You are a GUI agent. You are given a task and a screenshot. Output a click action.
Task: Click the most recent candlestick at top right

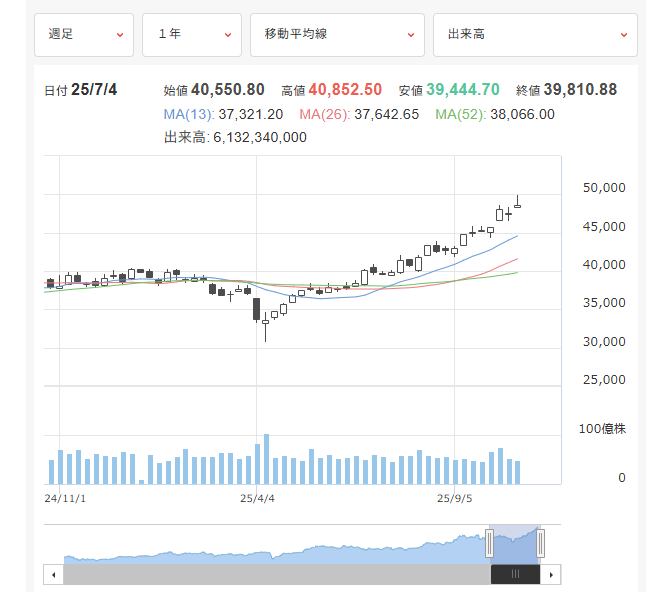517,205
